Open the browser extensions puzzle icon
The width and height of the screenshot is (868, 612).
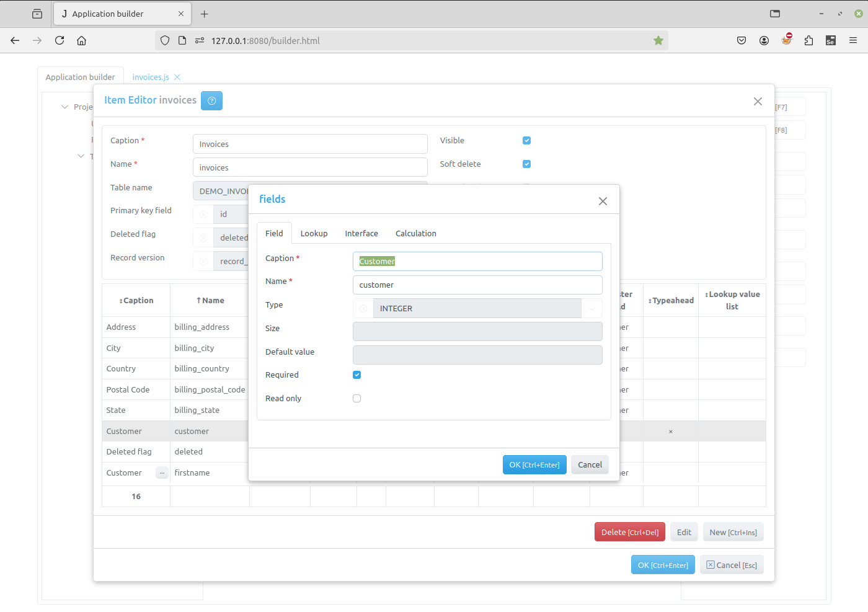(x=808, y=41)
